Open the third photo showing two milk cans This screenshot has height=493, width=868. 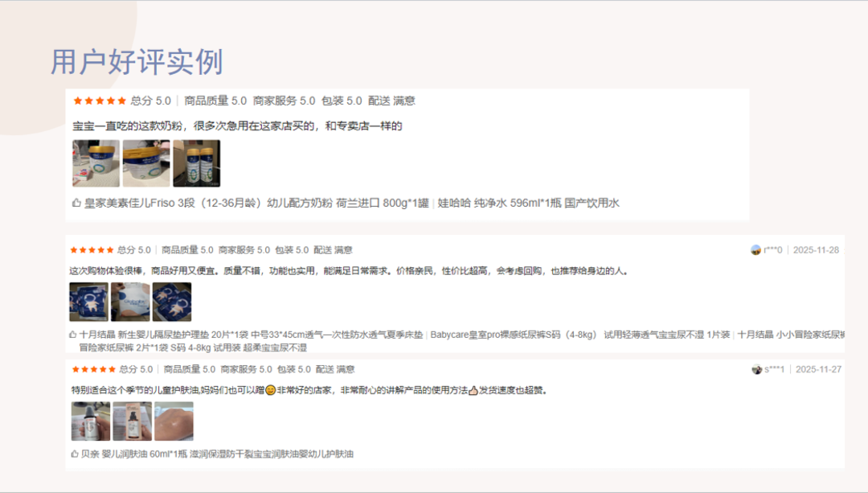[196, 164]
